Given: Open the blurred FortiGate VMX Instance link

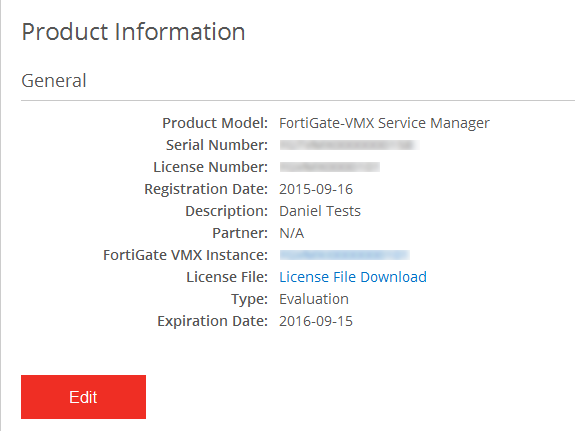Looking at the screenshot, I should click(x=344, y=255).
